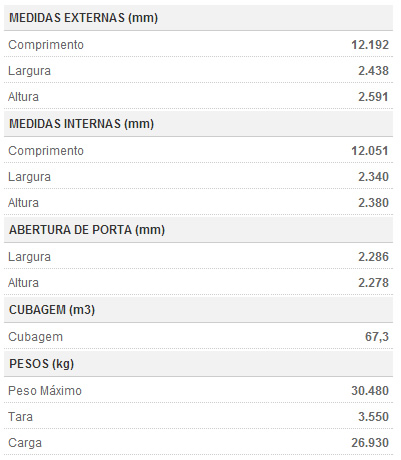Click the external Largura value 2.438
The width and height of the screenshot is (401, 460).
[x=373, y=71]
